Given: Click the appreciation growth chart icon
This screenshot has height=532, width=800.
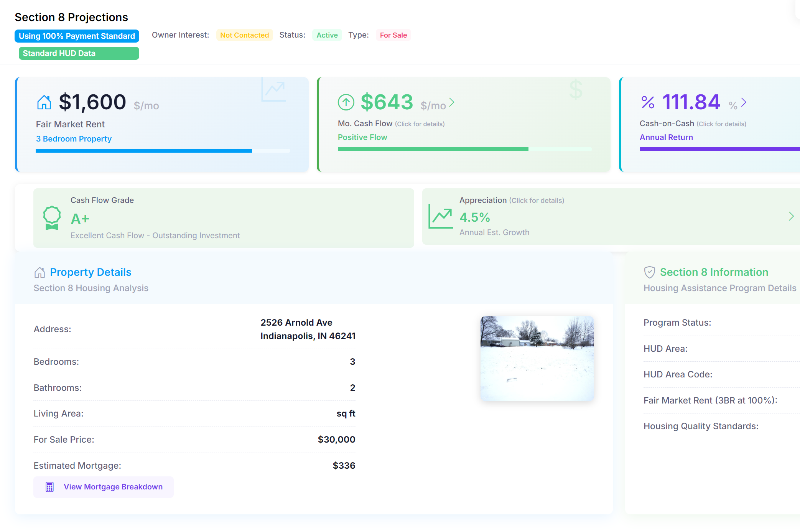Looking at the screenshot, I should [x=441, y=216].
